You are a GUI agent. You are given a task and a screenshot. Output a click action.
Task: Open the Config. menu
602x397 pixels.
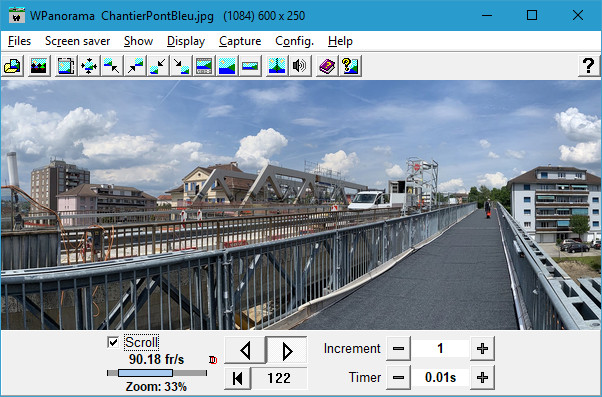point(294,41)
